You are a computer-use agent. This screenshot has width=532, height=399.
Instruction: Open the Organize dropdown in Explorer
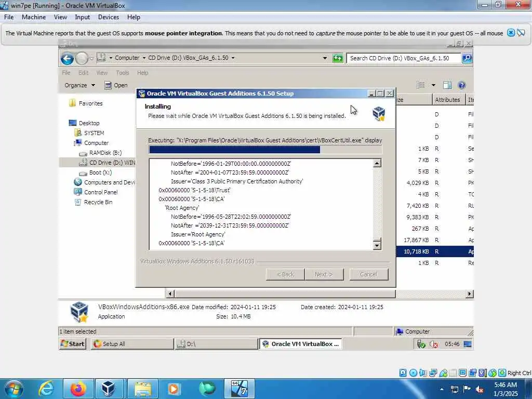(79, 85)
